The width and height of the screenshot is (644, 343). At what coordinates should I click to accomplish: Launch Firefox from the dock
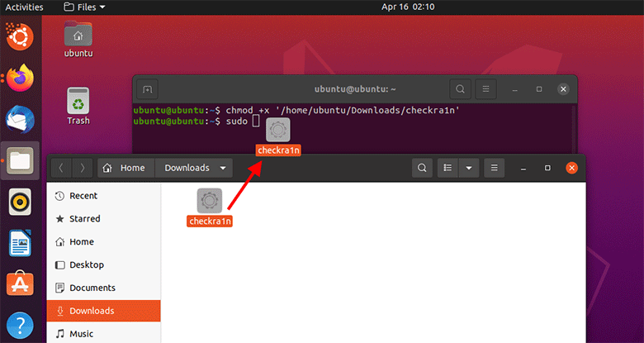click(x=20, y=78)
